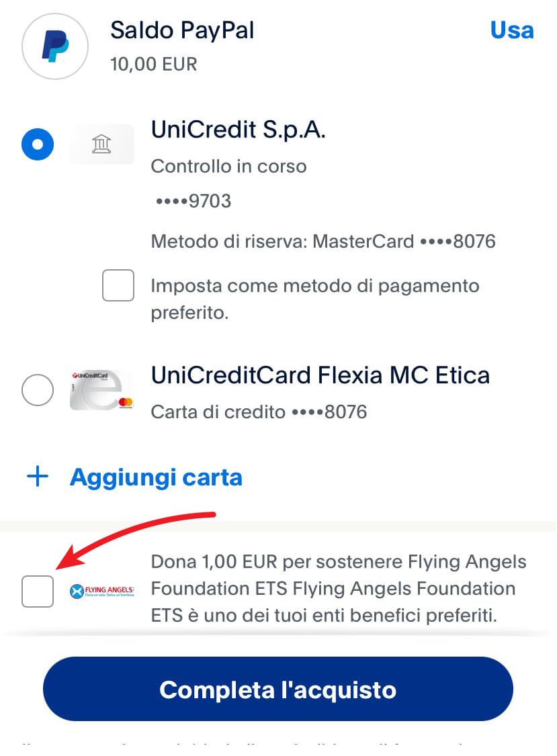Tick the Flying Angels donation checkbox

[x=38, y=592]
